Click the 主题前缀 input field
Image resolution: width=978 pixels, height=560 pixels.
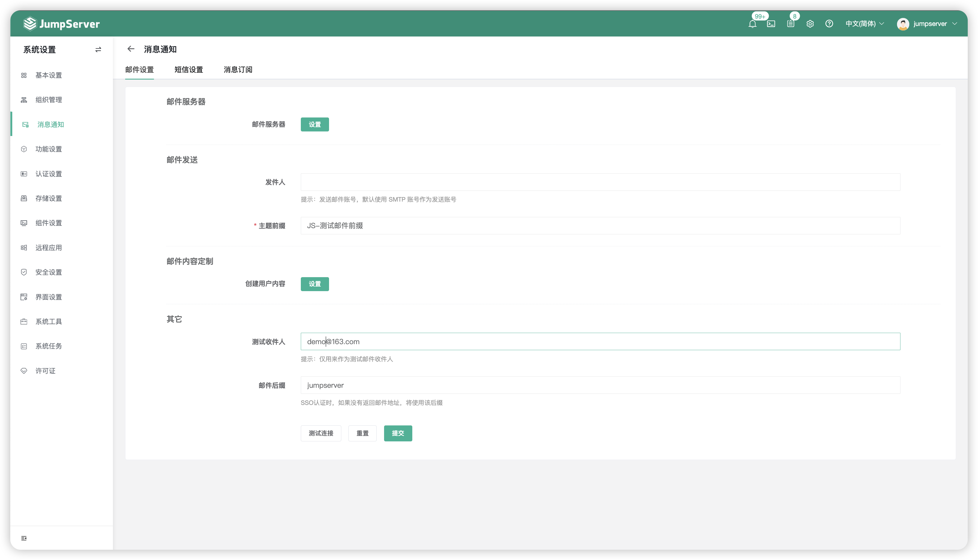tap(600, 226)
